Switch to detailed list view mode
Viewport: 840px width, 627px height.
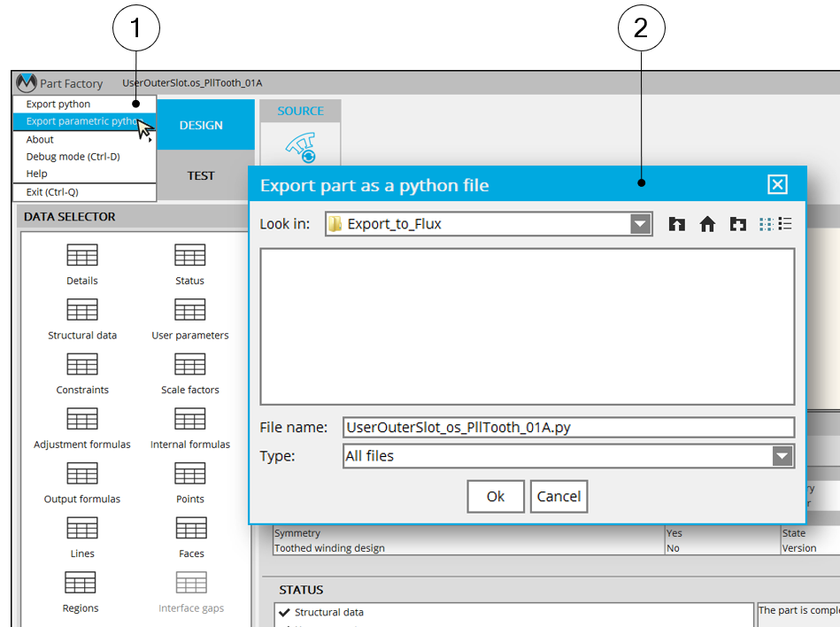coord(785,224)
